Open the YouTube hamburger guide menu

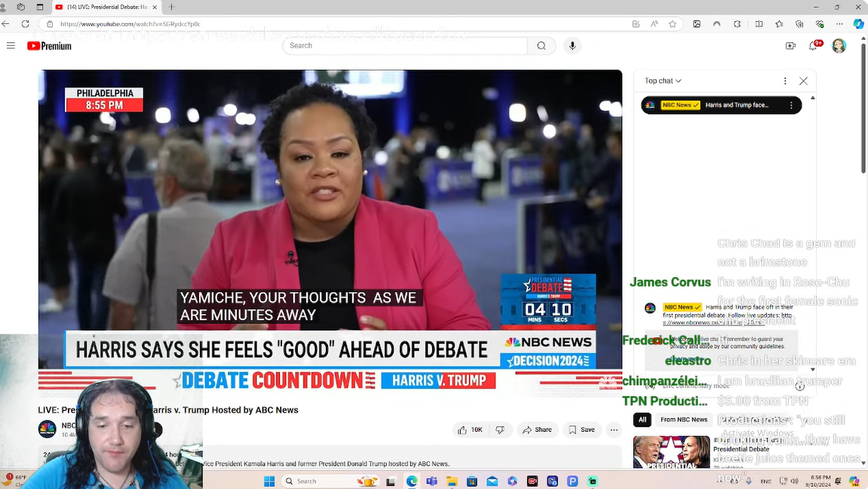(x=11, y=46)
